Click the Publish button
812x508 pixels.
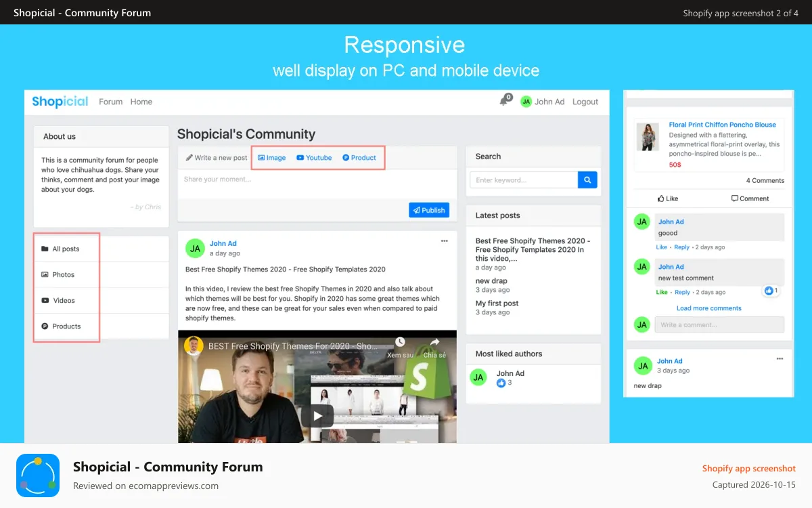point(429,210)
